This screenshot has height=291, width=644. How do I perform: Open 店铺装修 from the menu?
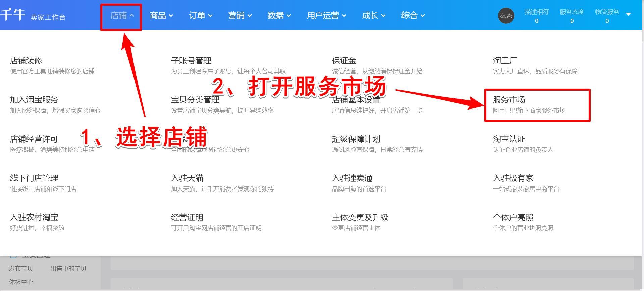(x=26, y=61)
